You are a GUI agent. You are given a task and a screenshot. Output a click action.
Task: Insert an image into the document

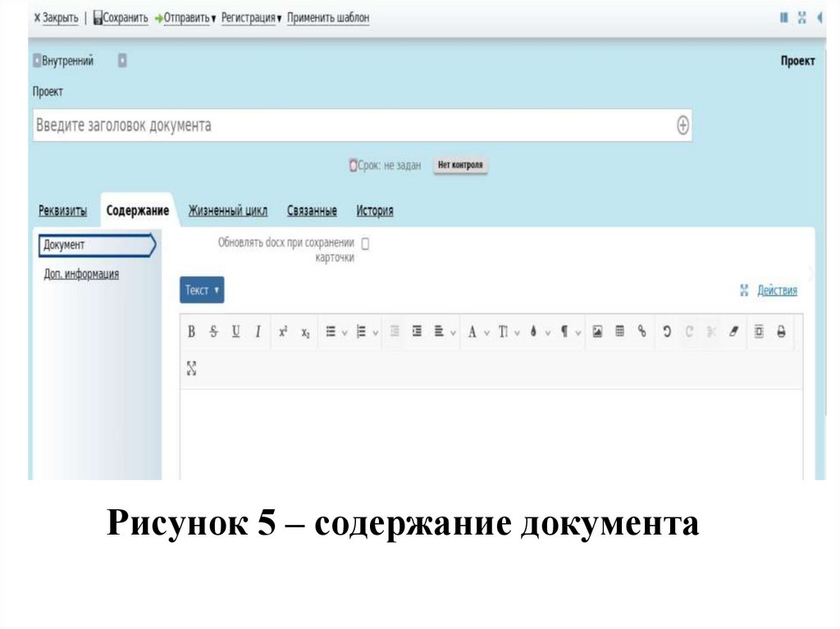[597, 331]
